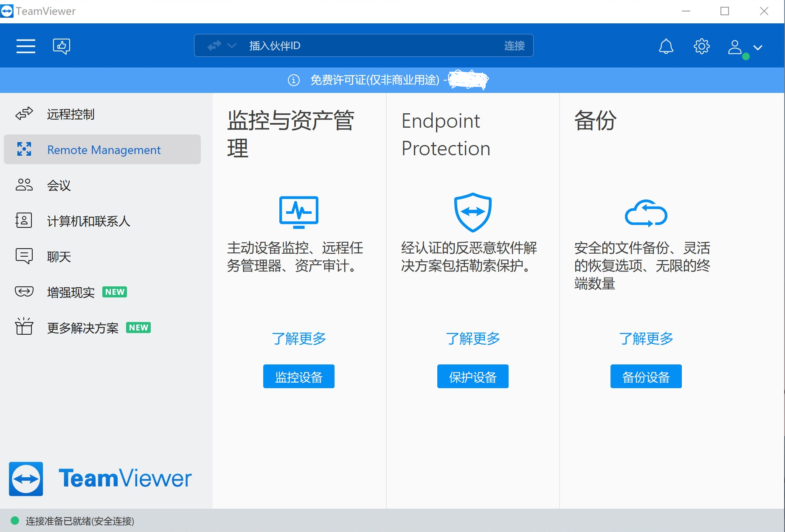785x532 pixels.
Task: Open 计算机和联系人 section
Action: 102,221
